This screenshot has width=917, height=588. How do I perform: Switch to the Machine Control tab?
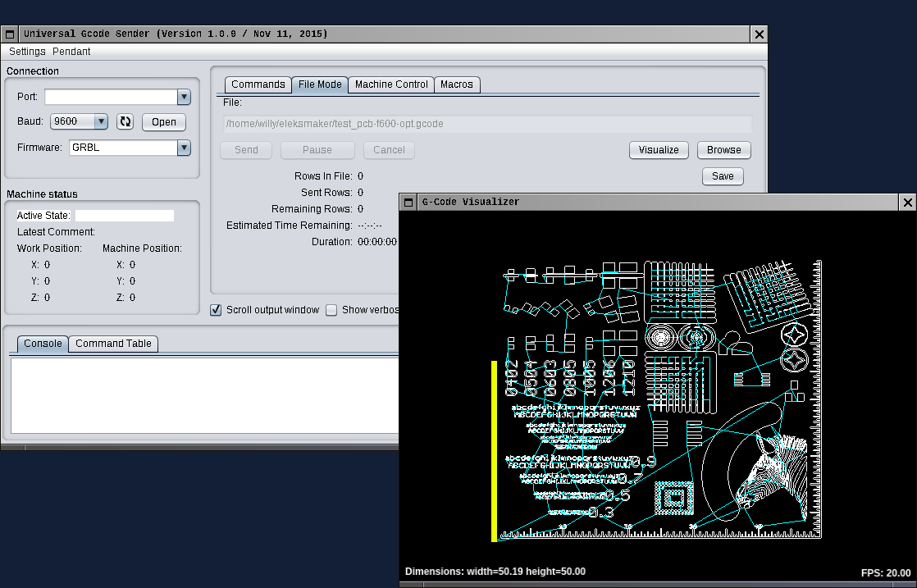(x=391, y=84)
